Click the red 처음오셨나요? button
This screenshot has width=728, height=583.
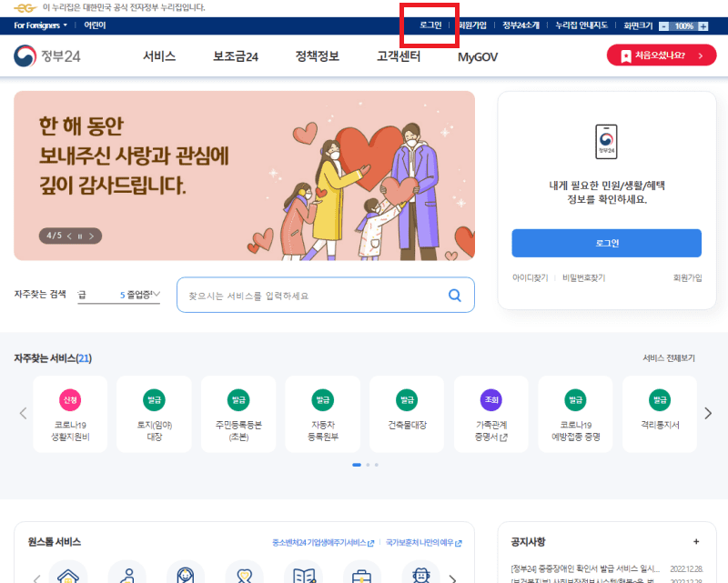click(x=662, y=55)
